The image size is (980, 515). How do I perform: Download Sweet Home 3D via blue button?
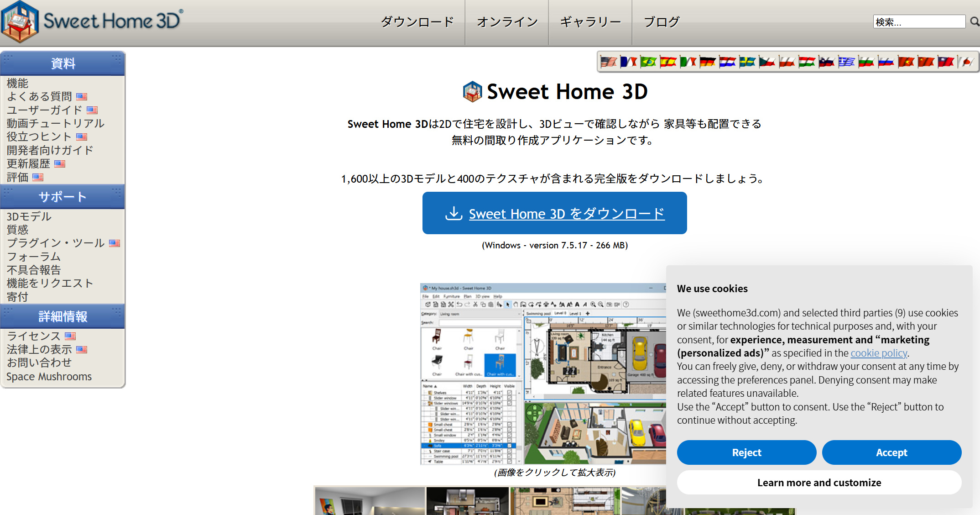[x=554, y=213]
